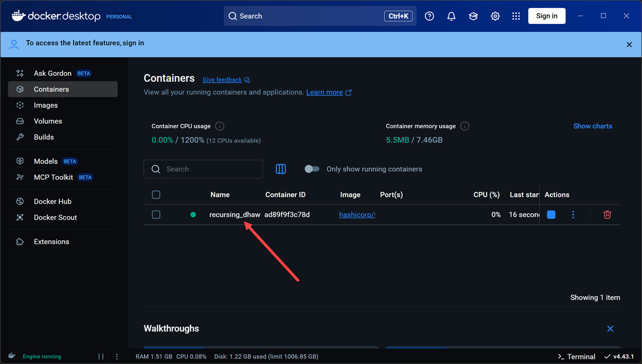Sort by the CPU (%) column
Screen dimensions: 642x364
(486, 195)
